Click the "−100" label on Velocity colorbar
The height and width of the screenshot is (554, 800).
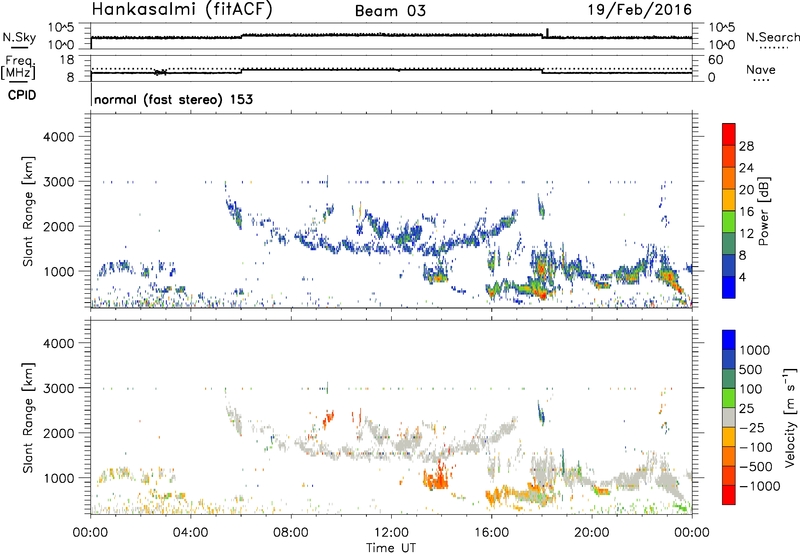tap(756, 447)
